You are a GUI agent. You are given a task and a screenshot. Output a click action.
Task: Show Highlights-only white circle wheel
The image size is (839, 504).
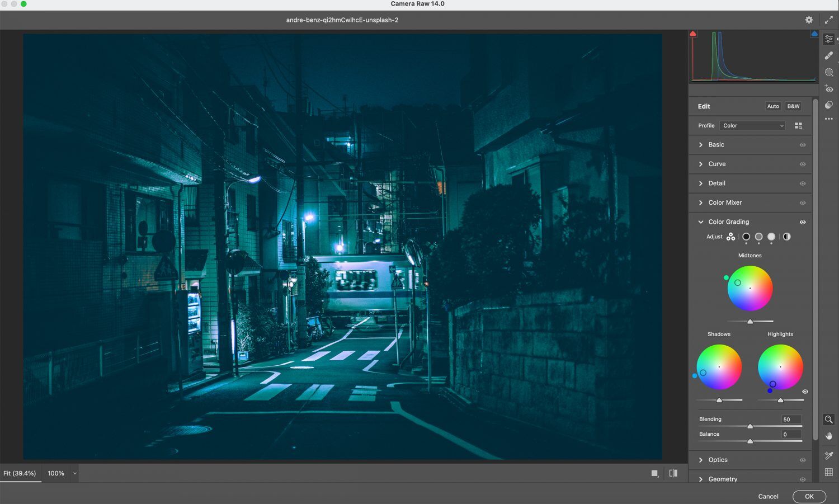771,237
